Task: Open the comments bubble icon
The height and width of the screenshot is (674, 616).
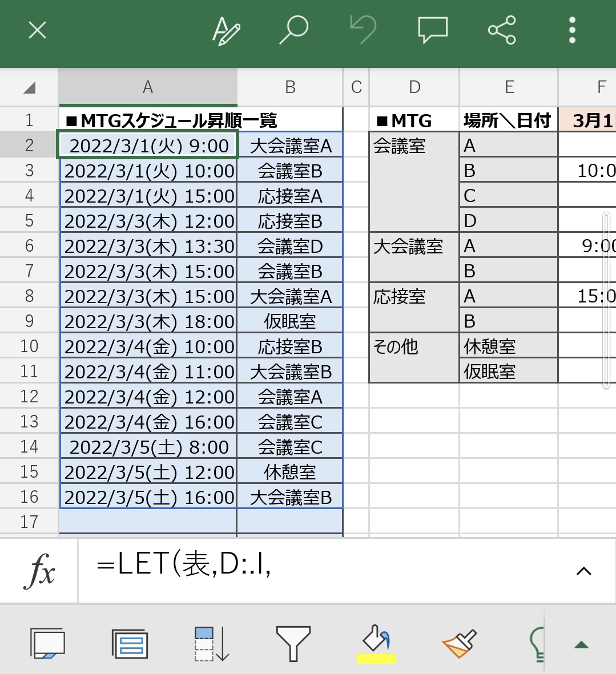Action: 433,30
